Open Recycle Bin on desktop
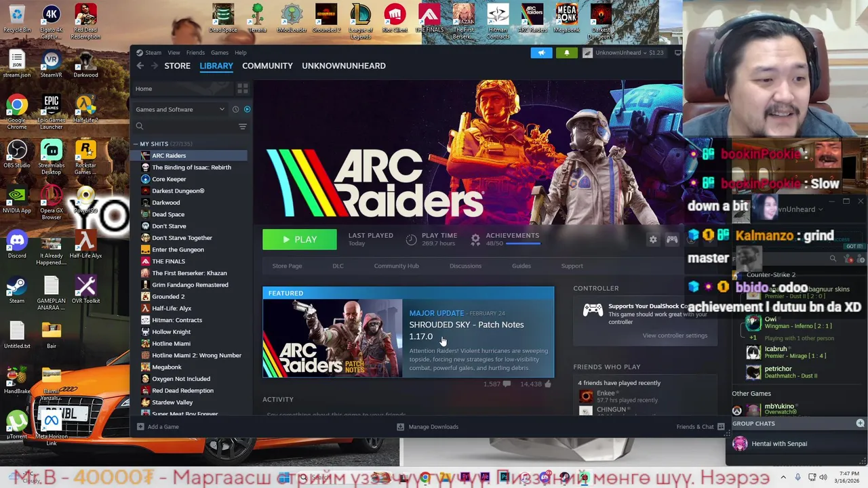Image resolution: width=868 pixels, height=488 pixels. (x=17, y=18)
